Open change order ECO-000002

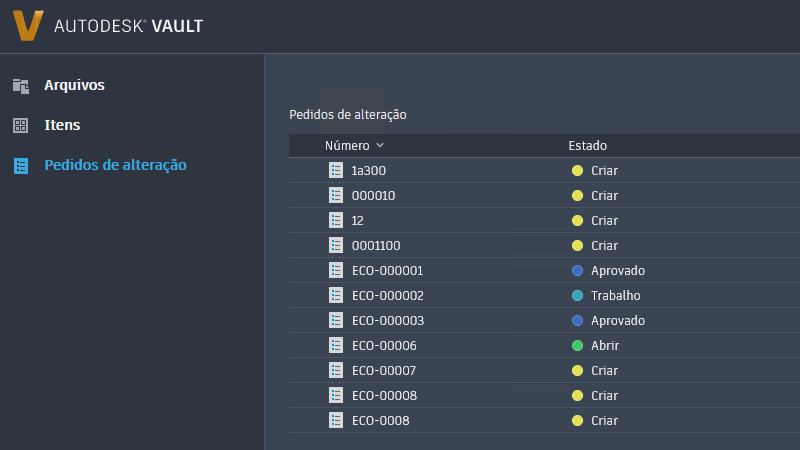tap(388, 296)
